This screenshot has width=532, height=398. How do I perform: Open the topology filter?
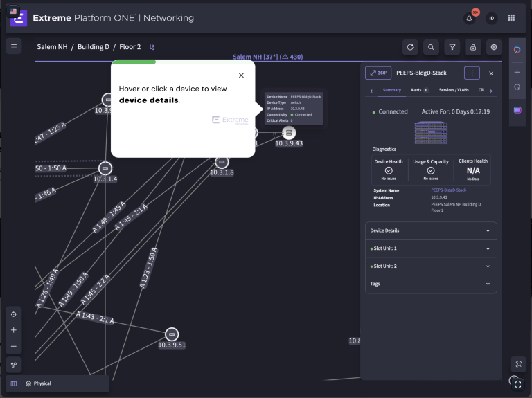click(452, 47)
